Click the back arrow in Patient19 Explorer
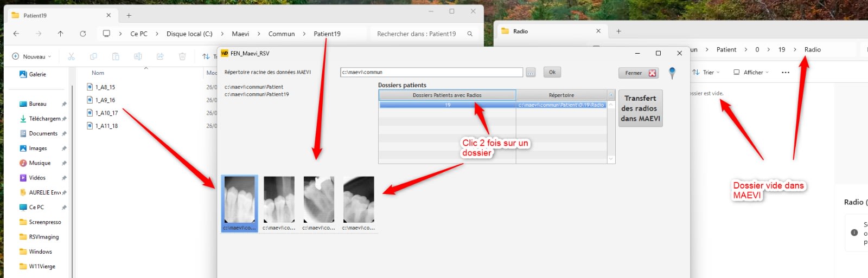Image resolution: width=868 pixels, height=278 pixels. click(x=16, y=34)
